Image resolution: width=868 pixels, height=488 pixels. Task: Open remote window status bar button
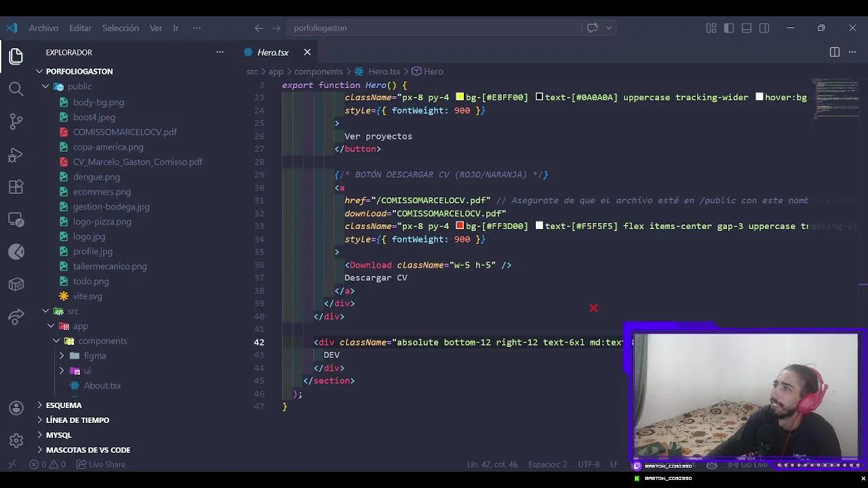tap(12, 464)
